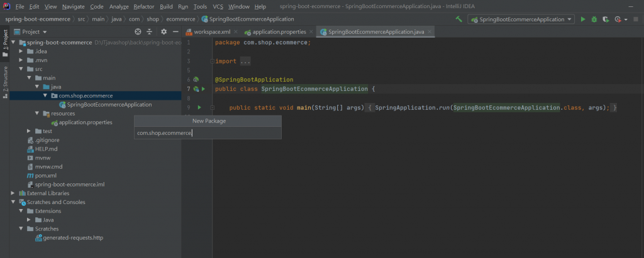Hide the Project tool window
This screenshot has width=644, height=258.
pos(175,31)
